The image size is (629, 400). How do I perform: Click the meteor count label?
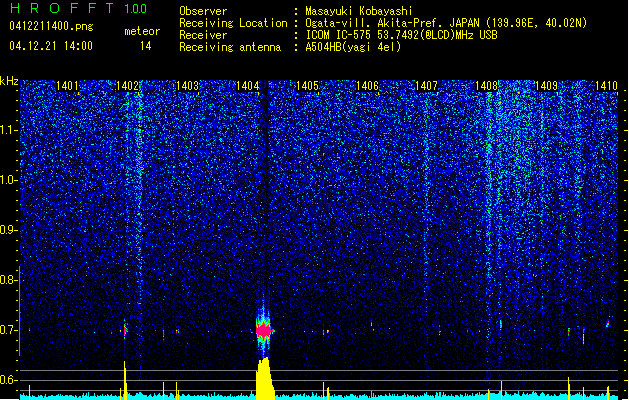coord(142,31)
